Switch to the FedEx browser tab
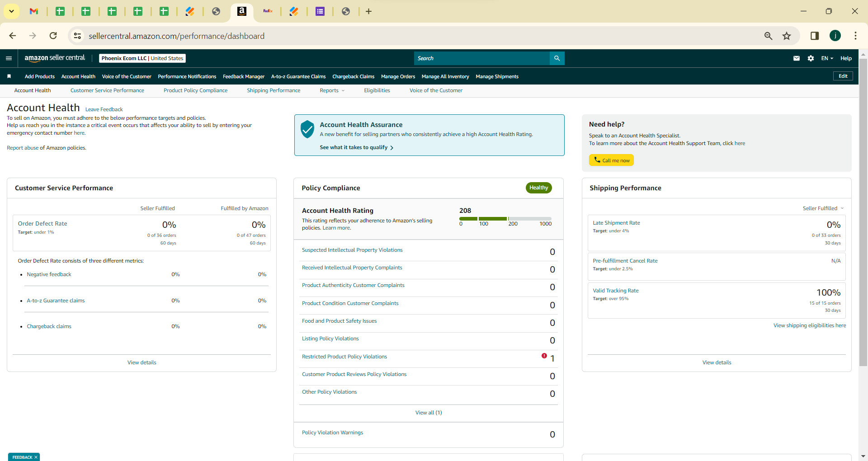Image resolution: width=868 pixels, height=461 pixels. 268,11
